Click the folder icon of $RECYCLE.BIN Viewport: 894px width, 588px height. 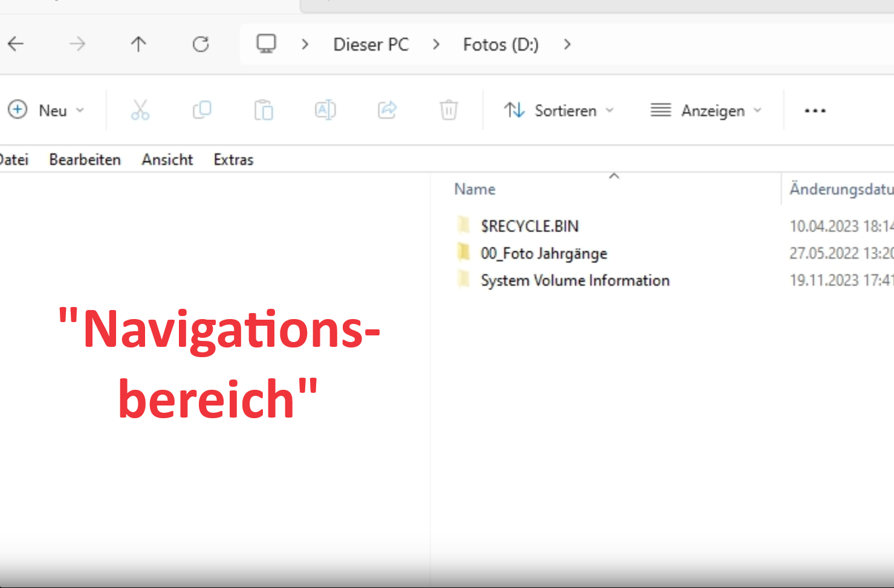[464, 225]
